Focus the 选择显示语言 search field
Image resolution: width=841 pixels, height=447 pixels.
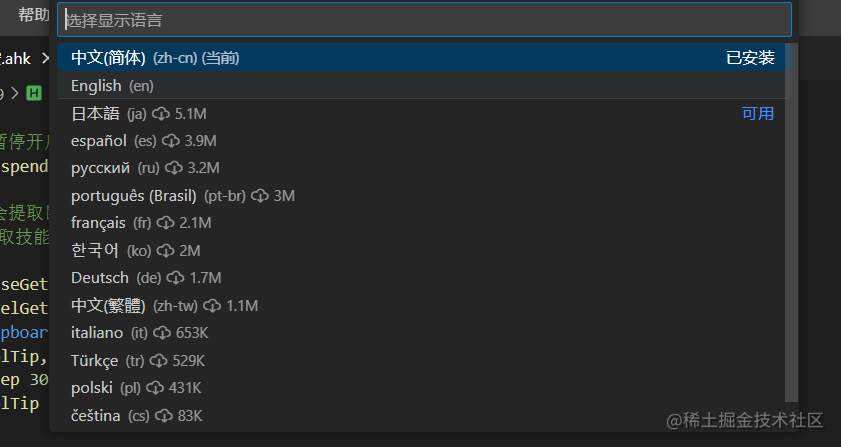pos(424,20)
